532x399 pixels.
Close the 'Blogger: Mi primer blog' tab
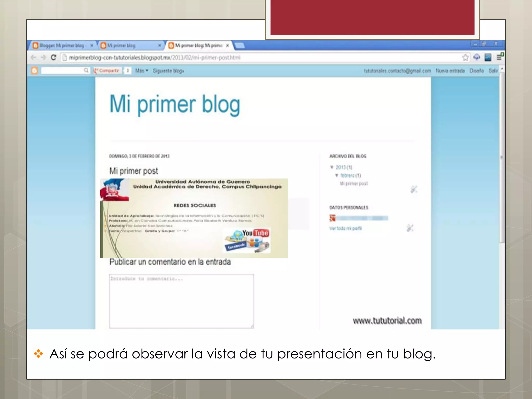click(92, 45)
